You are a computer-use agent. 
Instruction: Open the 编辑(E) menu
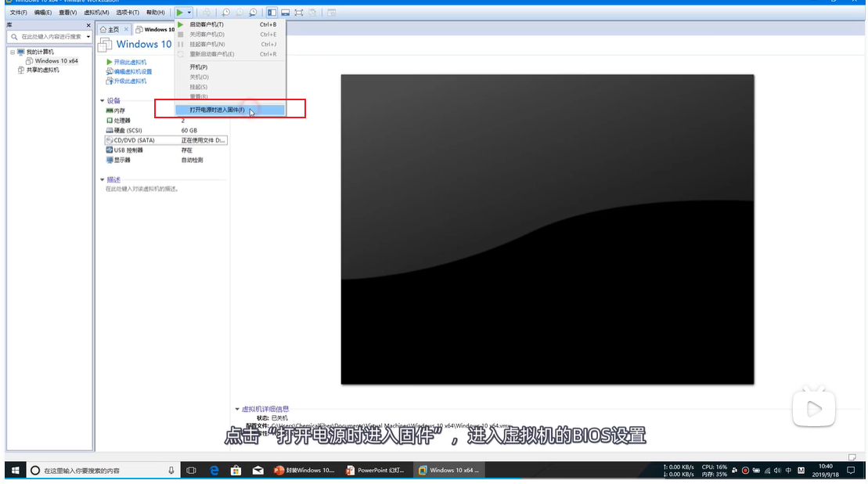coord(42,13)
